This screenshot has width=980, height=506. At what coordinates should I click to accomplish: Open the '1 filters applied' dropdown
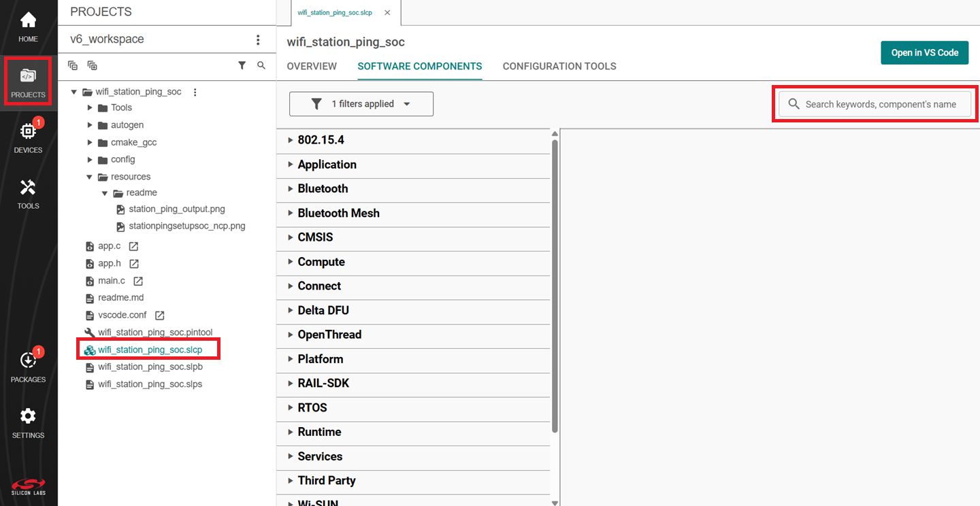[361, 104]
